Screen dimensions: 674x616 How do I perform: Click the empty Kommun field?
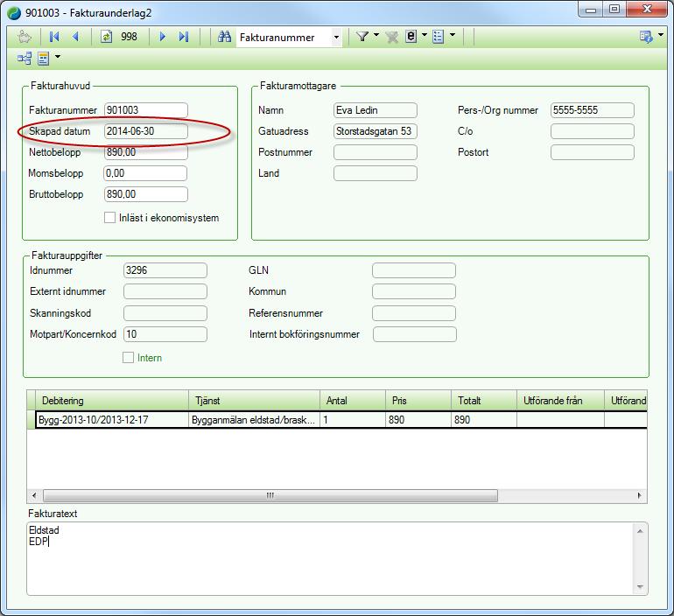click(x=414, y=291)
